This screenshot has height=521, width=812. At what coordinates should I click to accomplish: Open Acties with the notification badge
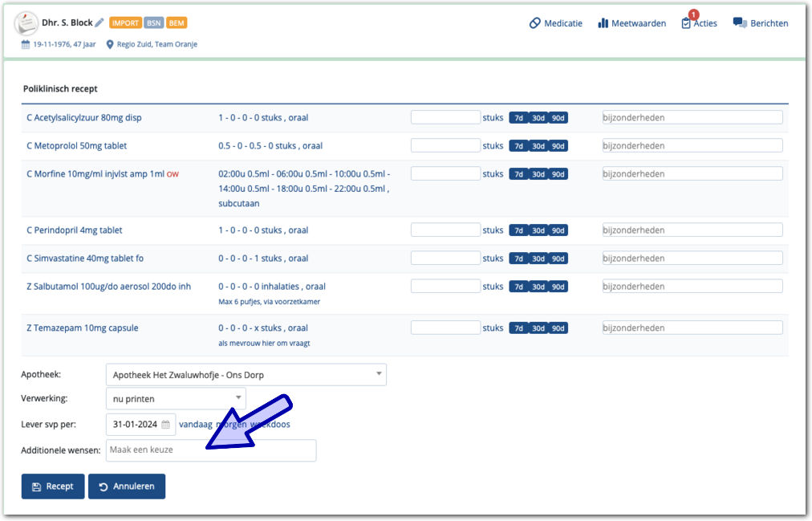686,23
